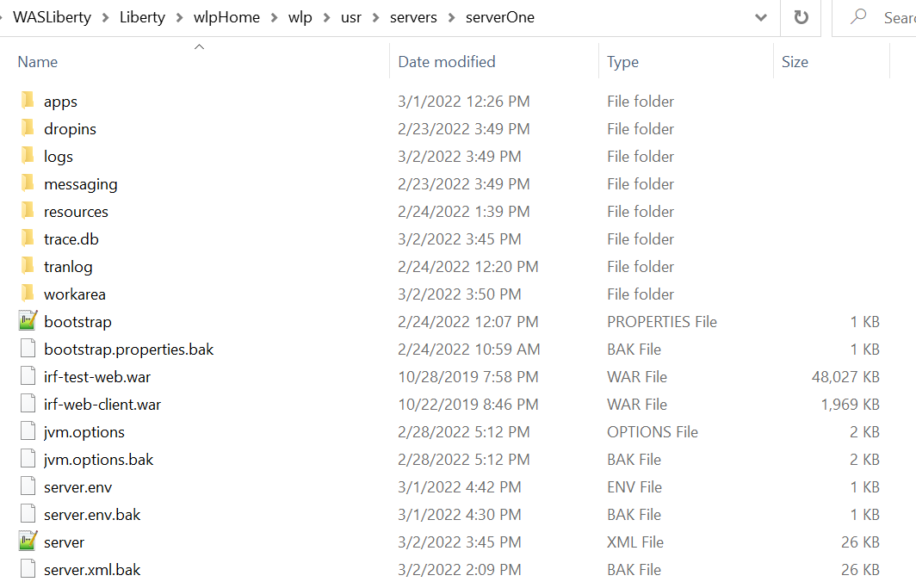Image resolution: width=916 pixels, height=588 pixels.
Task: Click the search magnifier icon
Action: pos(857,17)
